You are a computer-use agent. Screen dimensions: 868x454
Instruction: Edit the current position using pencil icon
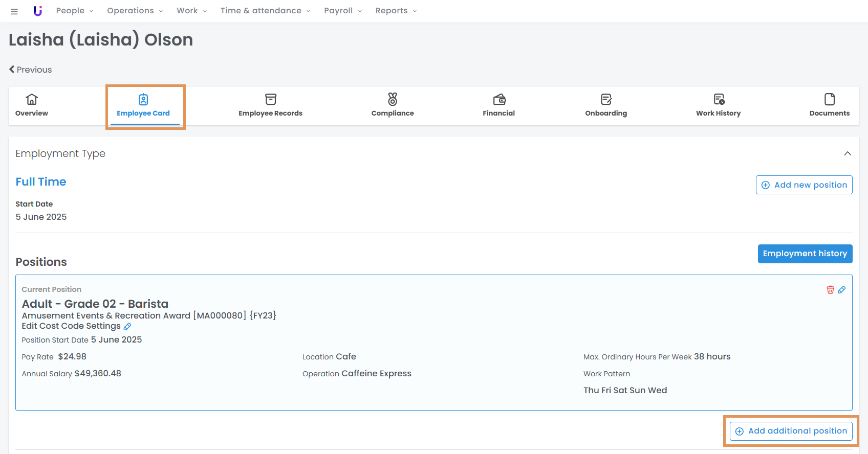coord(842,290)
